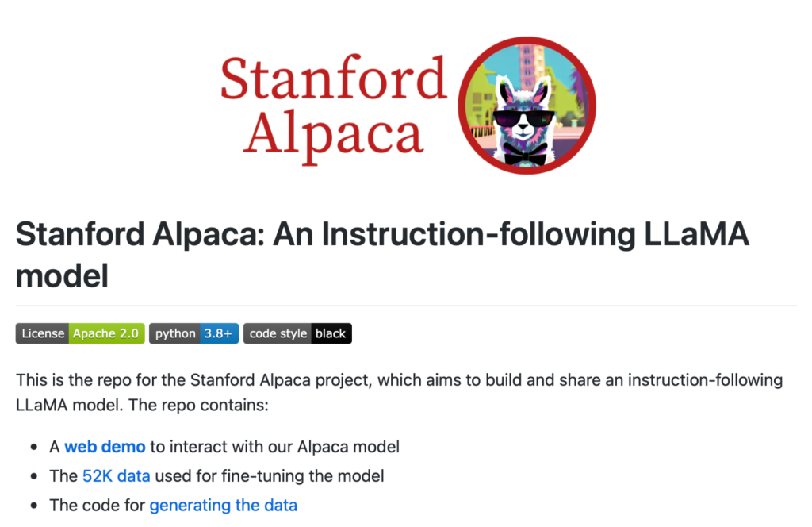The width and height of the screenshot is (812, 527).
Task: Click the text "to interact with our Alpaca model"
Action: (274, 447)
